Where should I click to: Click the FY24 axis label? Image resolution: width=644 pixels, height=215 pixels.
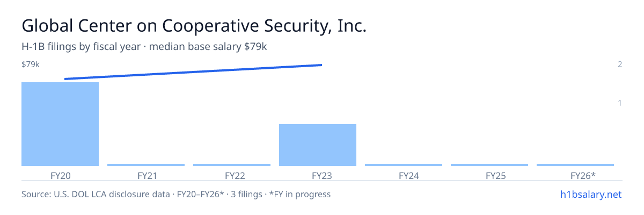click(x=404, y=175)
